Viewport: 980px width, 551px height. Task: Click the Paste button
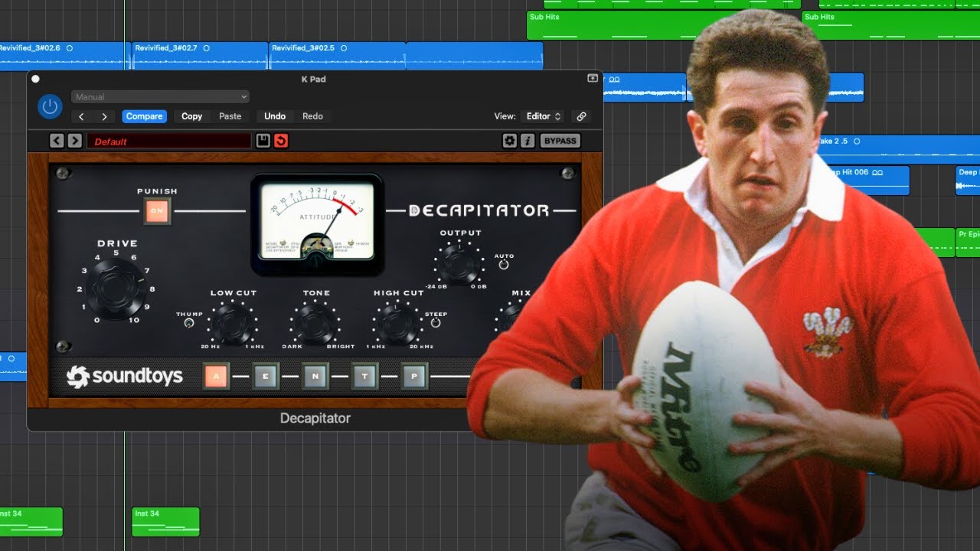click(x=230, y=116)
